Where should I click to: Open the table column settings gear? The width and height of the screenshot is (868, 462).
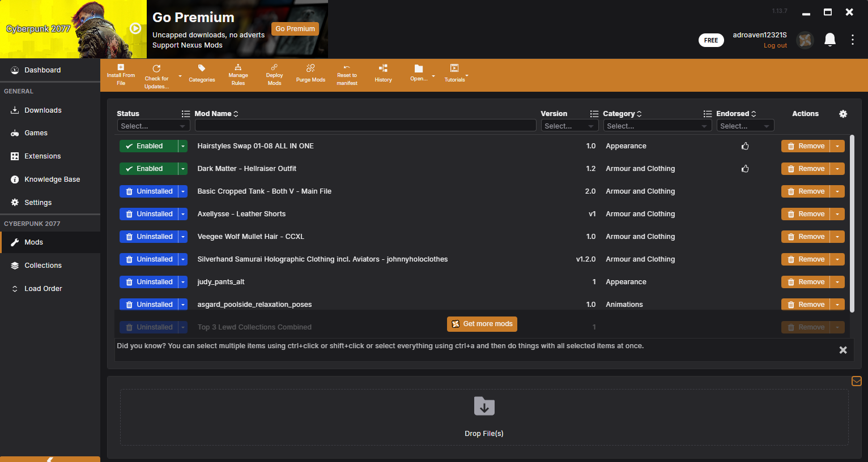[843, 114]
